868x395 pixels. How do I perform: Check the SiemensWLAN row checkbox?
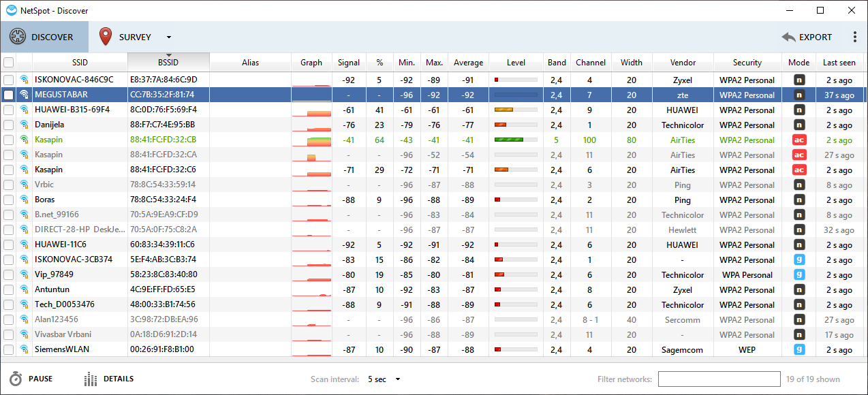click(x=8, y=349)
